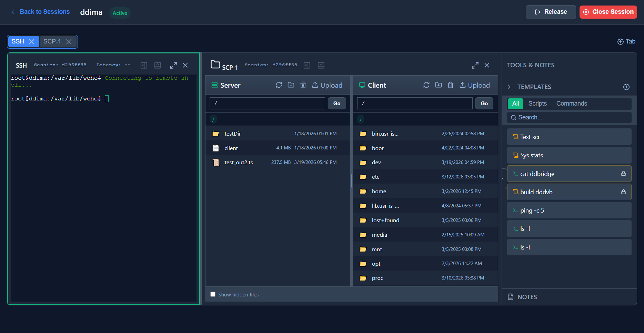Close the SCP-1 tab with its X

[x=69, y=42]
